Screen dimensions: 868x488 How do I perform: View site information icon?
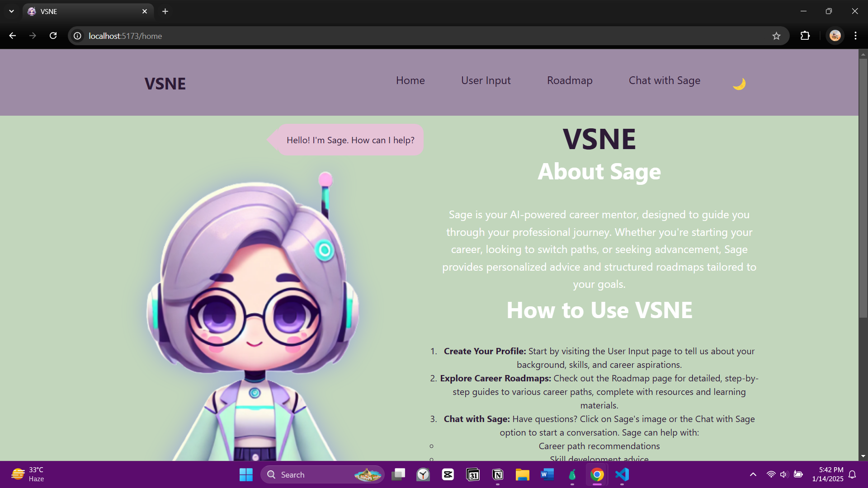[x=78, y=36]
